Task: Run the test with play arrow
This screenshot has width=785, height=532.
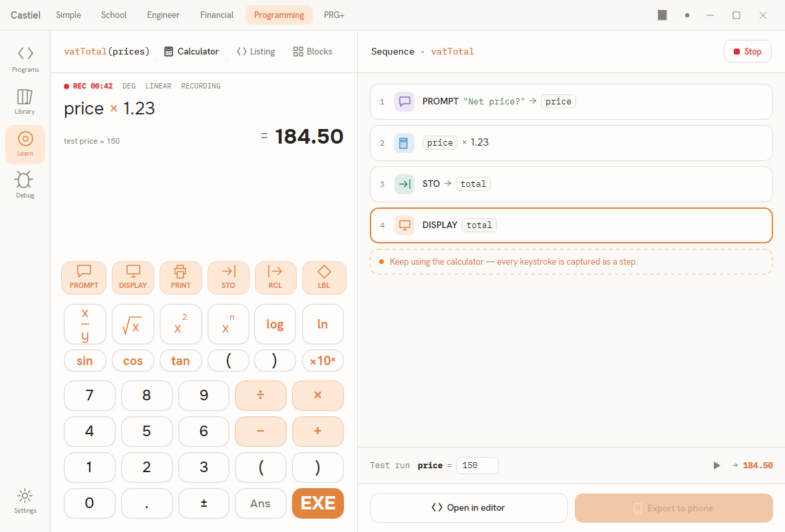Action: [x=716, y=465]
